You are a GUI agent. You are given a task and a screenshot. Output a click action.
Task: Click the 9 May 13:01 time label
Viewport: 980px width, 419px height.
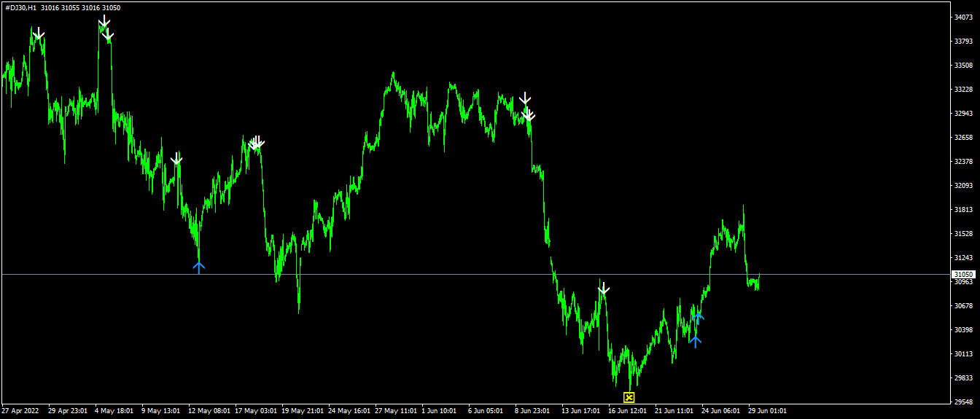click(x=160, y=410)
